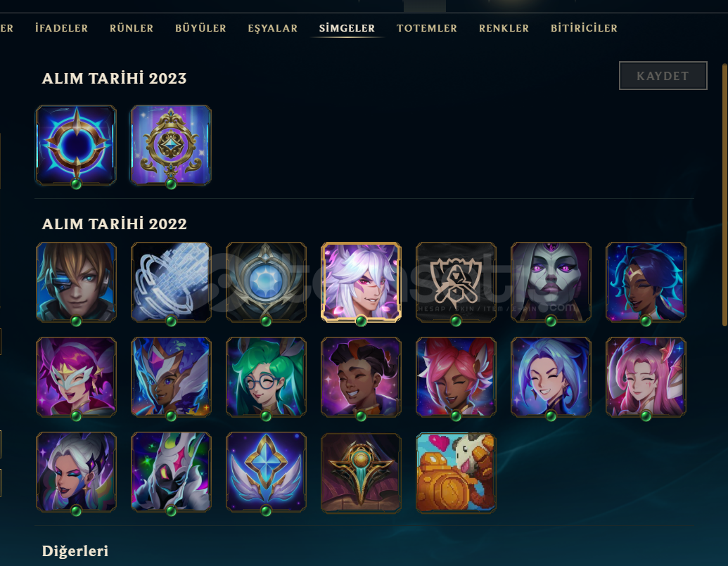
Task: Pick the pink-haired fox-eared champion icon
Action: (x=456, y=377)
